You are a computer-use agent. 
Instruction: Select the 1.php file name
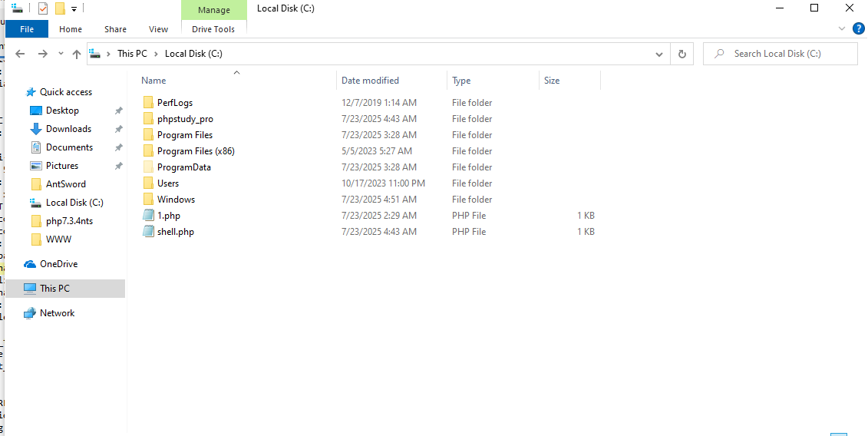pos(168,216)
